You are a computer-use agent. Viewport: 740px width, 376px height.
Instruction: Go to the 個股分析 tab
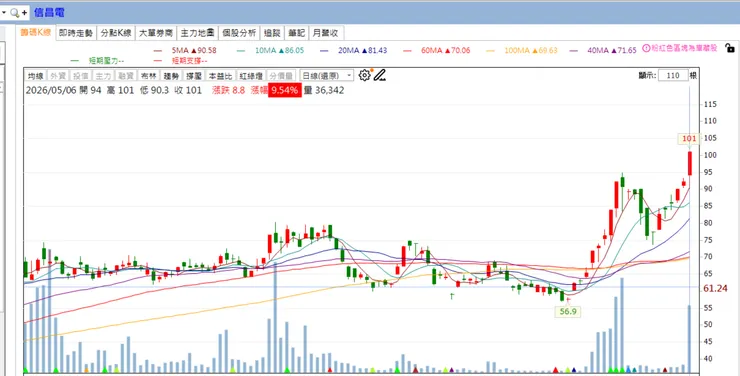(239, 33)
